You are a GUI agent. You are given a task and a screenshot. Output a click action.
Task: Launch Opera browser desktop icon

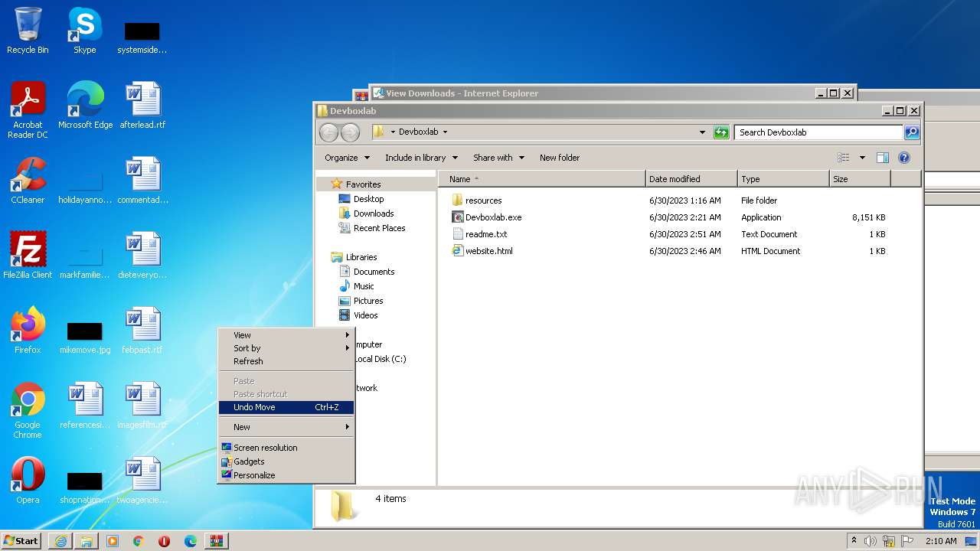pos(28,481)
